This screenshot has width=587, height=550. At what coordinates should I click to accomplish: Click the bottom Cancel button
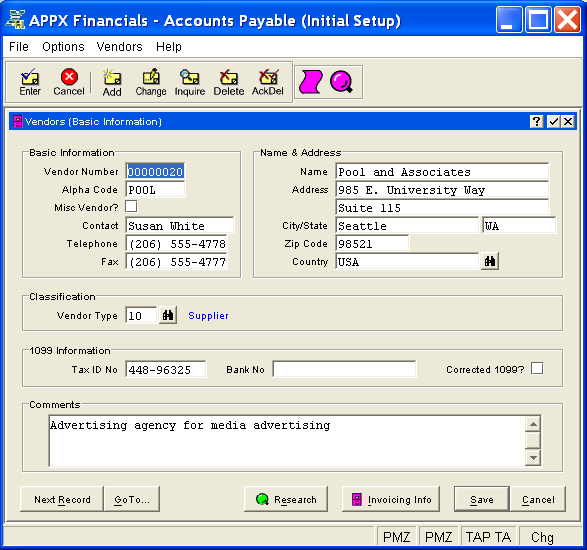(x=538, y=499)
